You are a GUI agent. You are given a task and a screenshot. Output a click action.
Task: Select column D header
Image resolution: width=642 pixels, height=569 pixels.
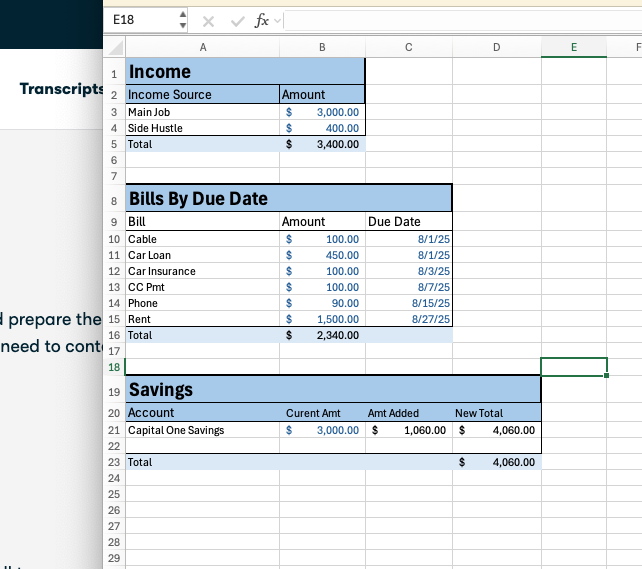(x=497, y=47)
